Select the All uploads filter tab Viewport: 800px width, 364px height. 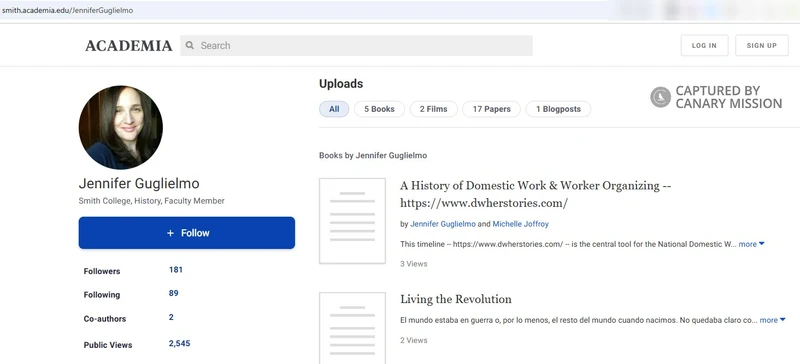[334, 109]
